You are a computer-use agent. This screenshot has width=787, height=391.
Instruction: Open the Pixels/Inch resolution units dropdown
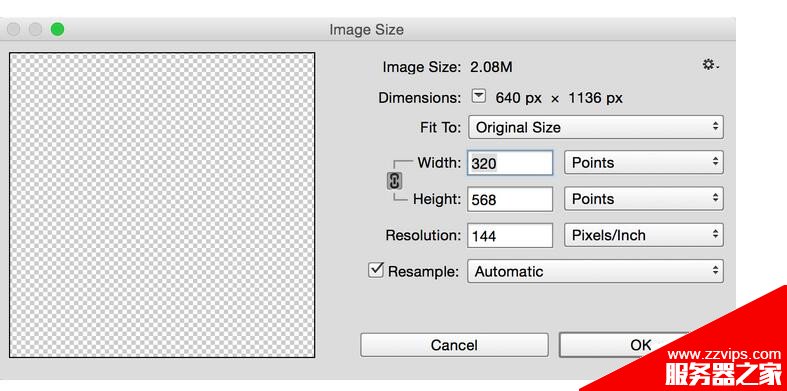pos(643,235)
